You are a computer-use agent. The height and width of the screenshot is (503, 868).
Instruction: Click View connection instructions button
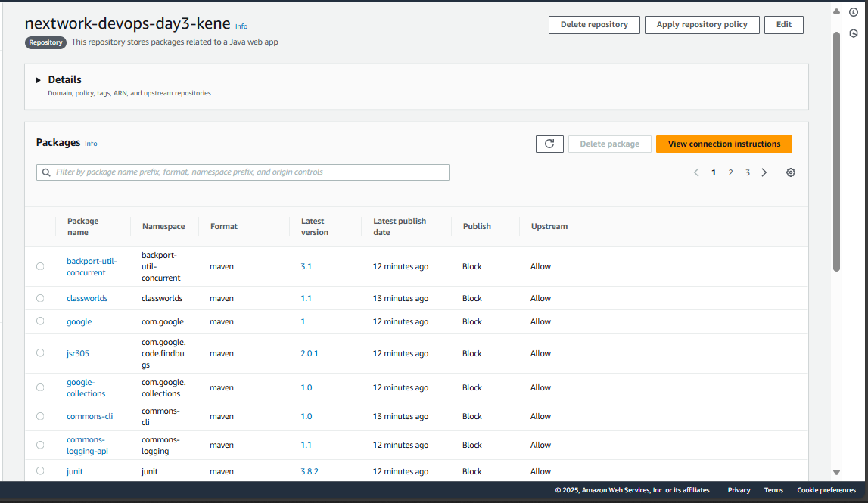click(x=724, y=144)
